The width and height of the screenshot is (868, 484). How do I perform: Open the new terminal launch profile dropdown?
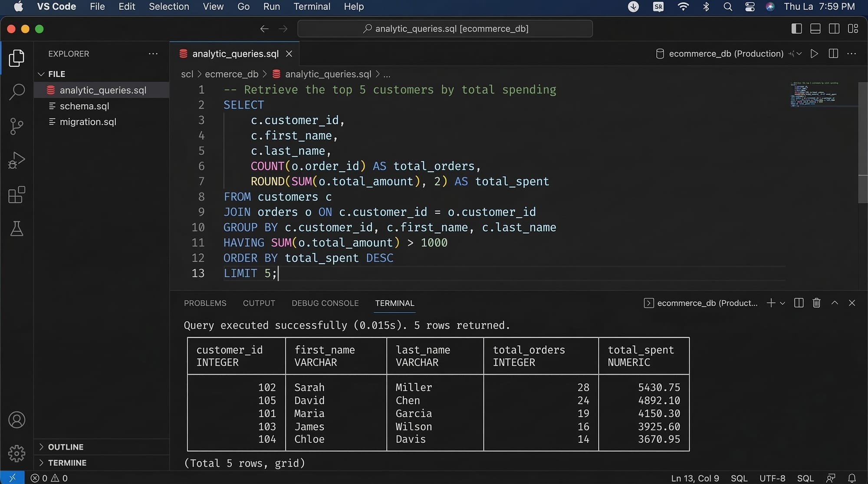[783, 303]
